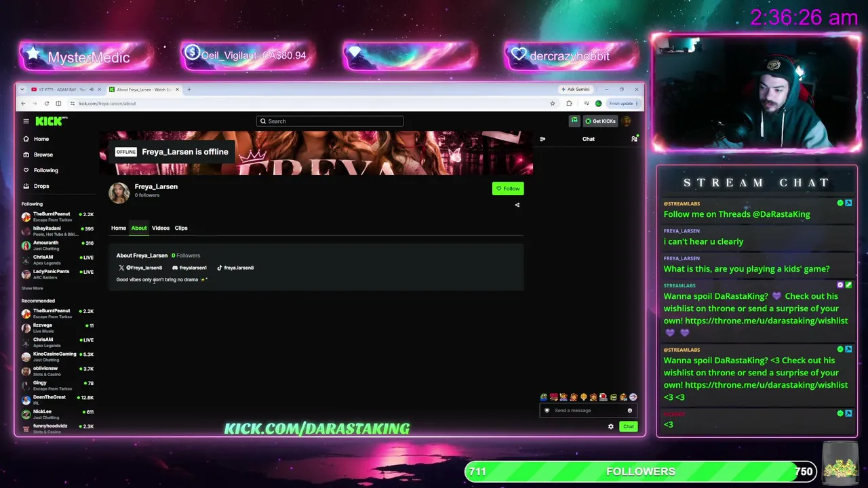Click the first emote in chat quick row
Screen dimensions: 868x488
pos(544,397)
